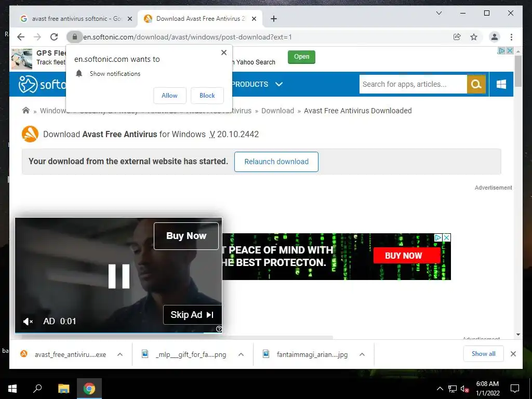This screenshot has height=399, width=532.
Task: Open Chrome three-dot menu
Action: (511, 37)
